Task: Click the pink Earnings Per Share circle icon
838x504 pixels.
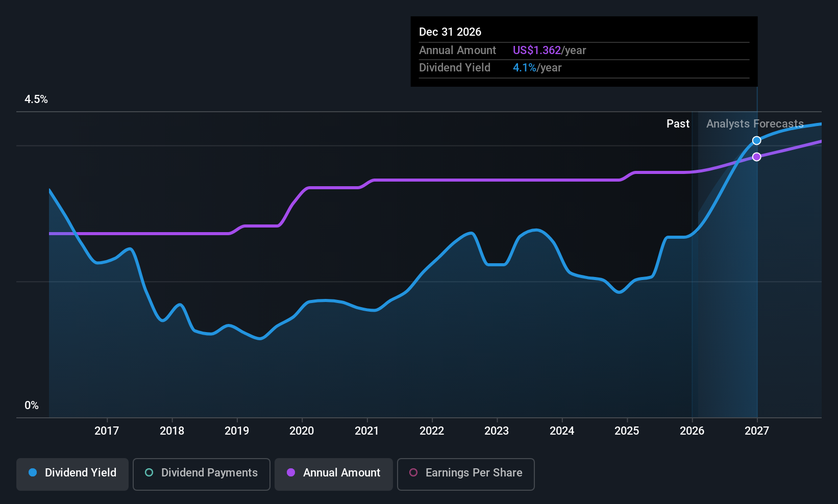Action: [413, 472]
